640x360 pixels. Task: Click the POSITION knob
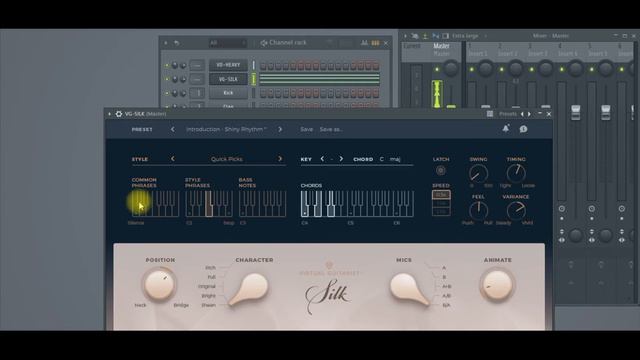pos(159,284)
